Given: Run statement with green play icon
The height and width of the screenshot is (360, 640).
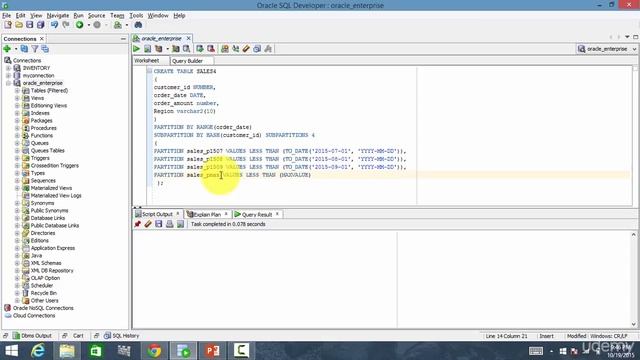Looking at the screenshot, I should pyautogui.click(x=136, y=49).
